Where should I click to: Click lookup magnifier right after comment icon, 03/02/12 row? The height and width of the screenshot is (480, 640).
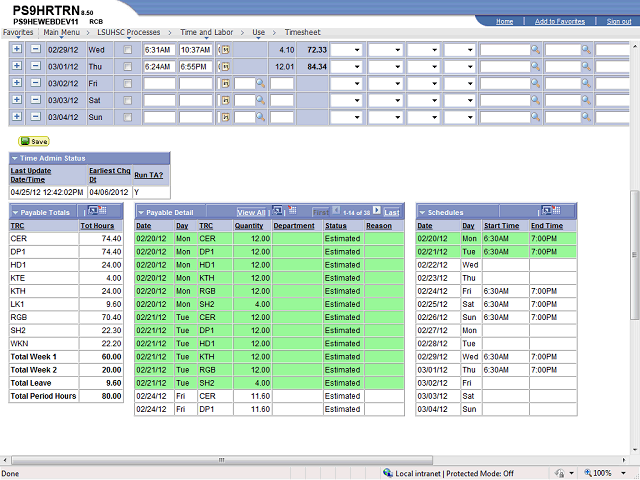coord(260,83)
